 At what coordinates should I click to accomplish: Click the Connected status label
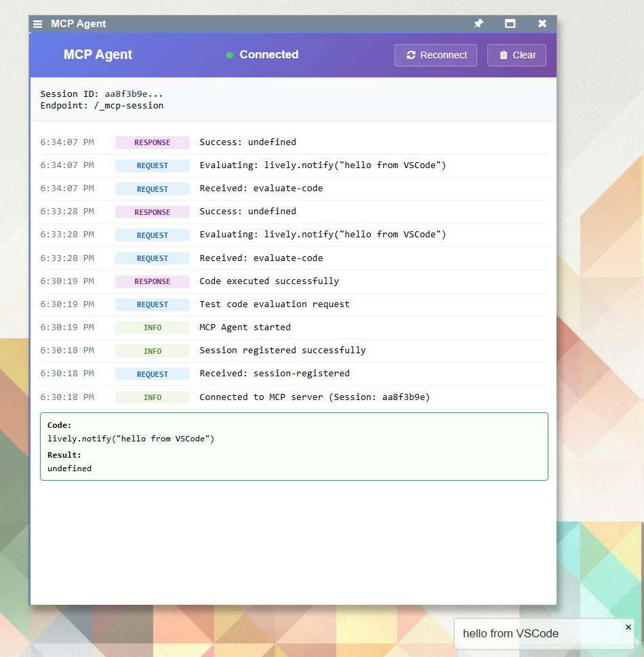(x=268, y=55)
